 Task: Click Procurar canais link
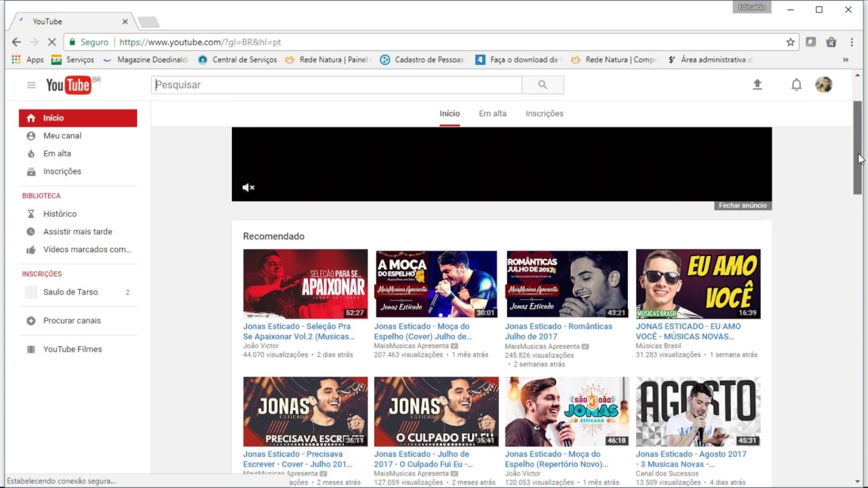tap(72, 321)
